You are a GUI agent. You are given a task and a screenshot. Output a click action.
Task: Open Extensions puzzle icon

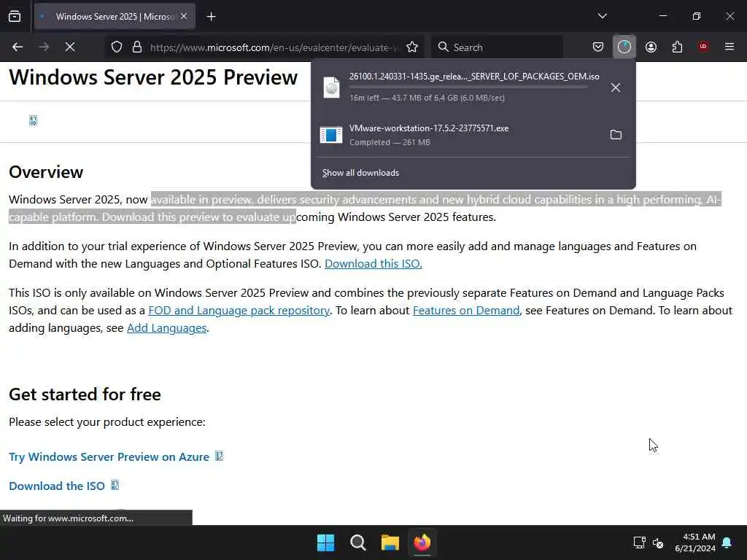(677, 47)
